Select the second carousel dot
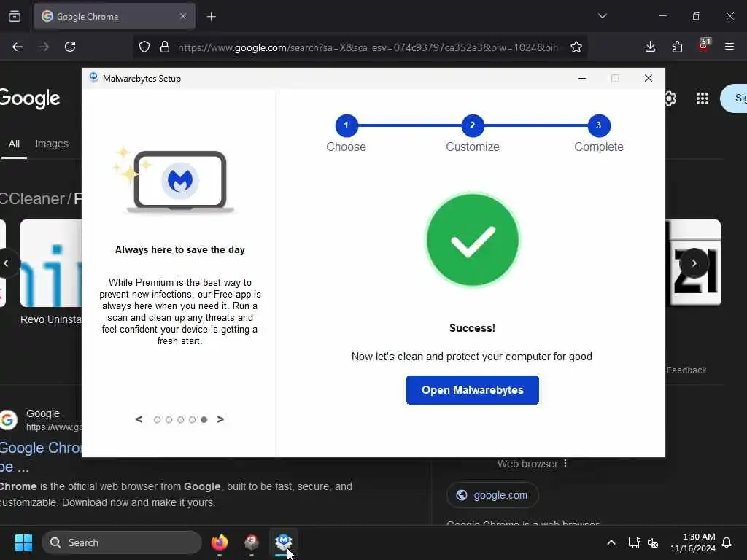This screenshot has height=560, width=747. pyautogui.click(x=169, y=419)
